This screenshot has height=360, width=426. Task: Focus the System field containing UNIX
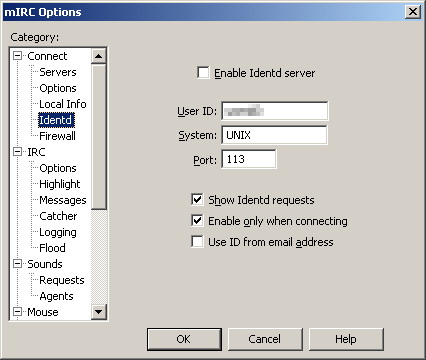pos(274,135)
